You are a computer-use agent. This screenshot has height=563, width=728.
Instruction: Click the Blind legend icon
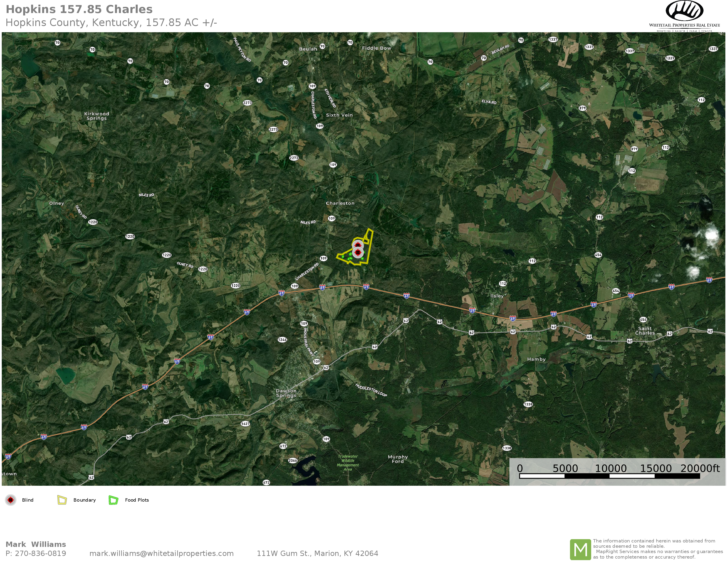click(11, 500)
